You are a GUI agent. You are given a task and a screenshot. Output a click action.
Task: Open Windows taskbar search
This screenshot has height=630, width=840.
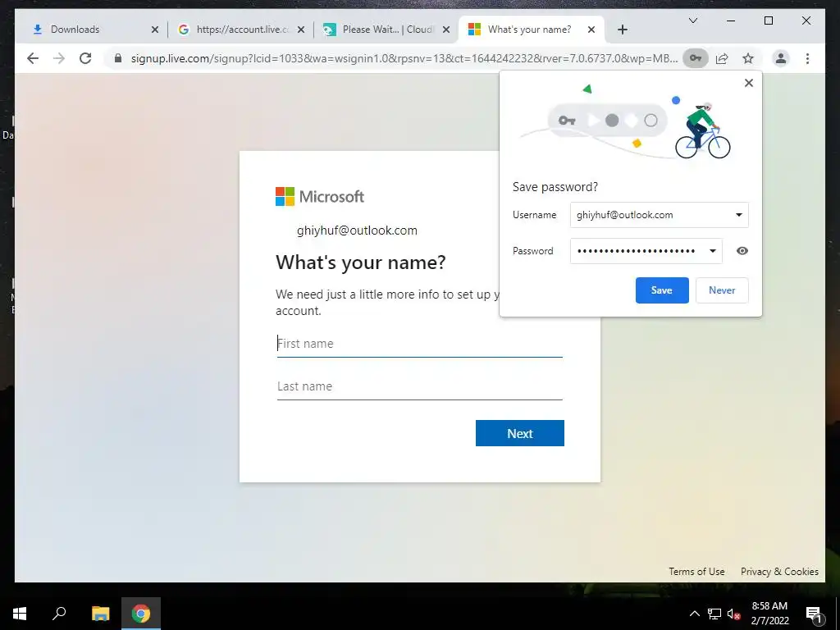[x=59, y=614]
